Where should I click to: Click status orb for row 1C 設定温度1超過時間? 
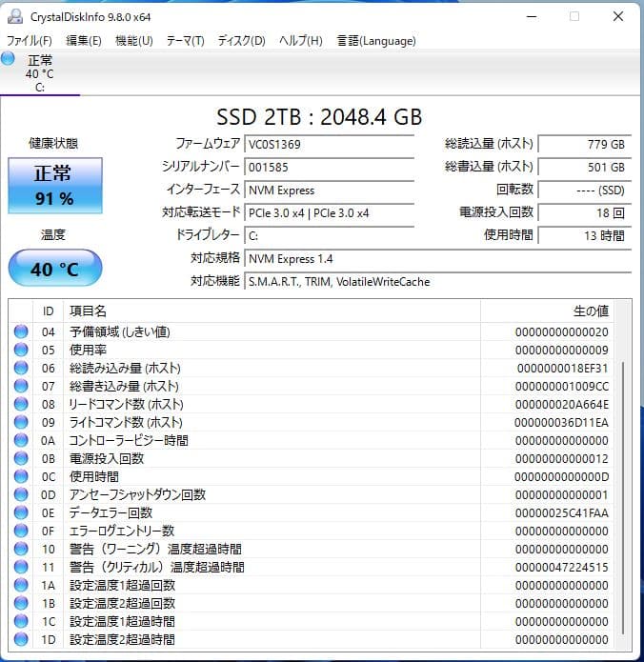21,621
